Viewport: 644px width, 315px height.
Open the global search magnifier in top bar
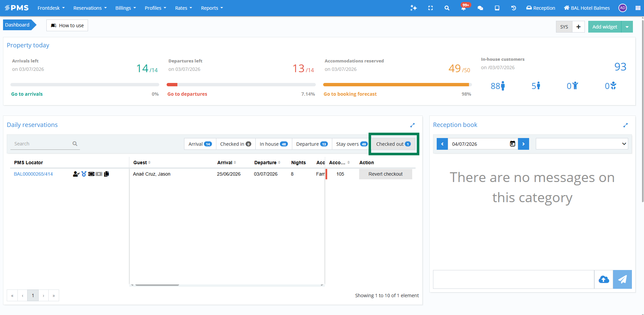point(447,8)
